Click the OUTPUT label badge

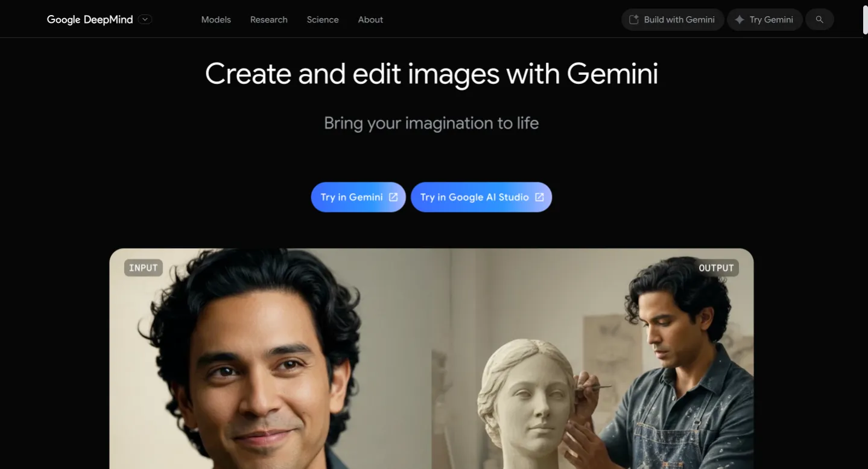pyautogui.click(x=716, y=268)
